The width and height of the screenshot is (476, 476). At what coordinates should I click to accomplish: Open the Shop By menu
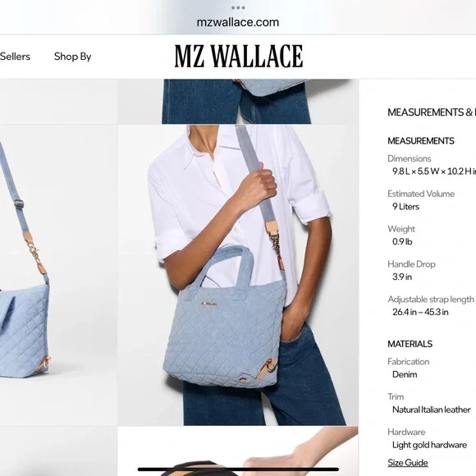[72, 57]
